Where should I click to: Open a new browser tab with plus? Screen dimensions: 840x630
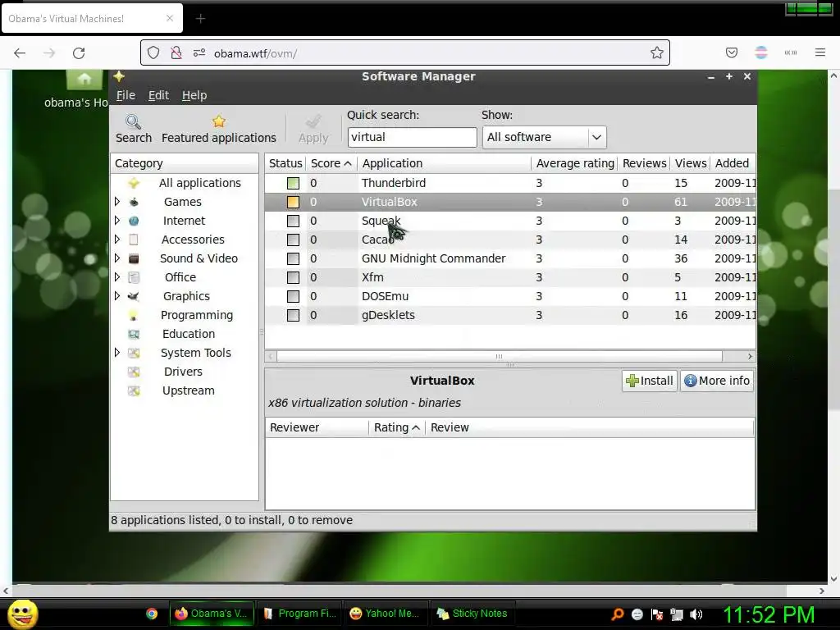click(x=200, y=19)
